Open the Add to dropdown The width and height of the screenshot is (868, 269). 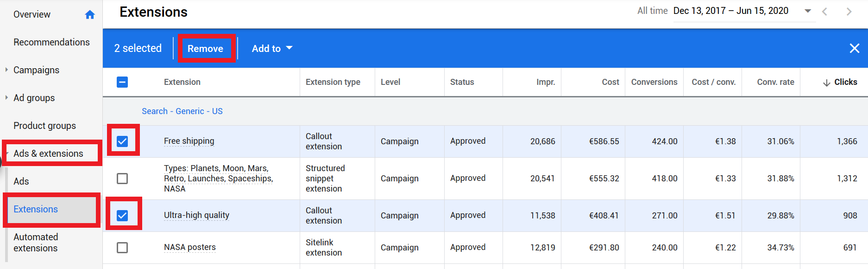(272, 48)
